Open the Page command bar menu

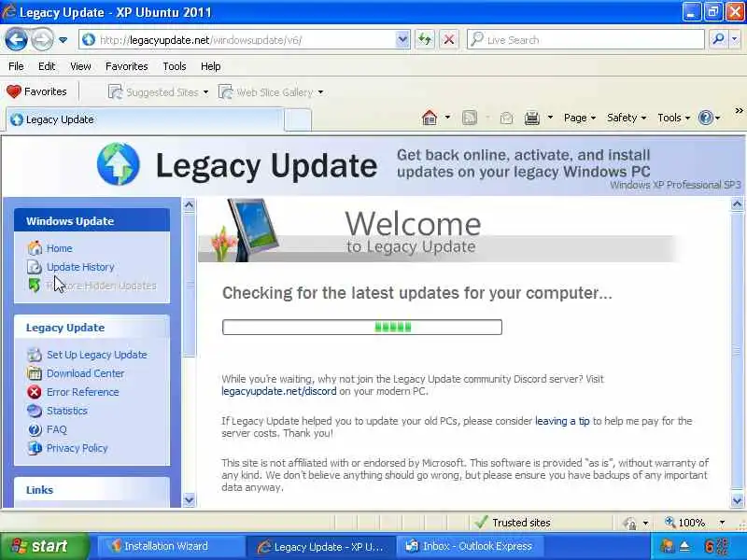[579, 118]
